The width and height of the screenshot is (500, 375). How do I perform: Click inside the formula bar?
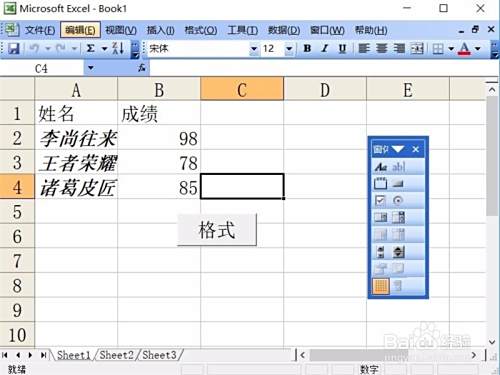[x=323, y=68]
